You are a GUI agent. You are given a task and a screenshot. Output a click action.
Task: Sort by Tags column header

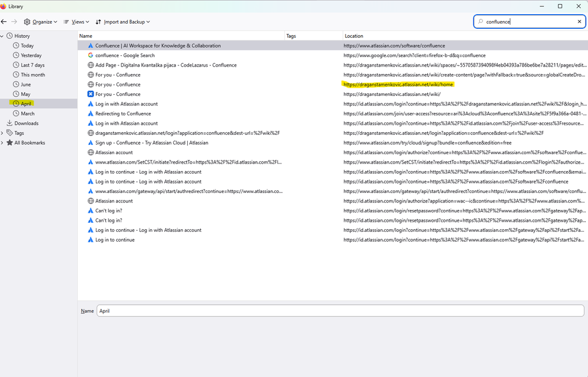click(x=314, y=36)
